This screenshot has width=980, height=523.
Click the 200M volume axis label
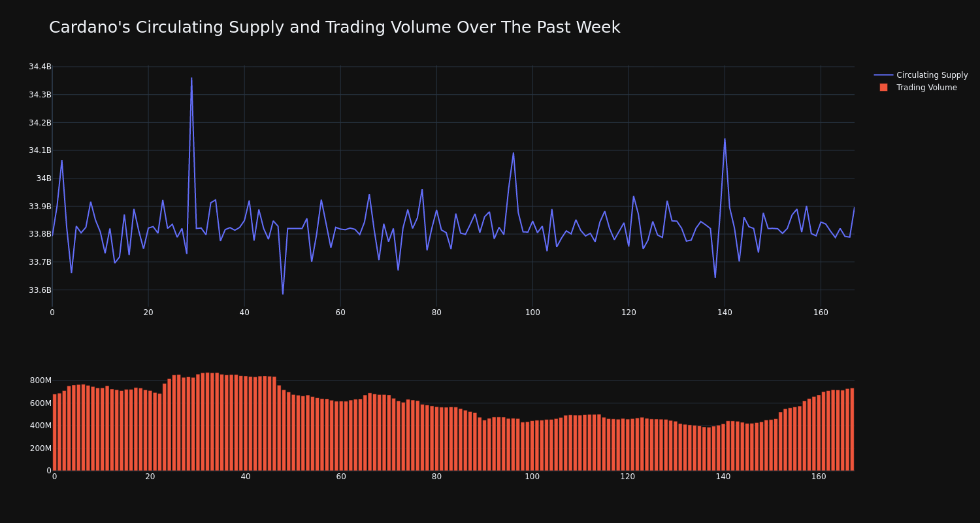(40, 448)
